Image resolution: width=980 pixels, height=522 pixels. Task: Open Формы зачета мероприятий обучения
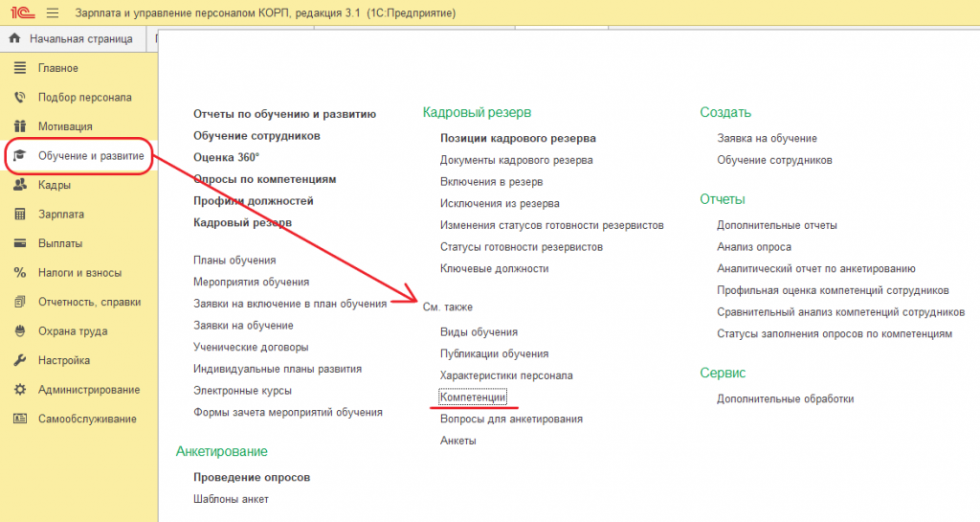(287, 413)
